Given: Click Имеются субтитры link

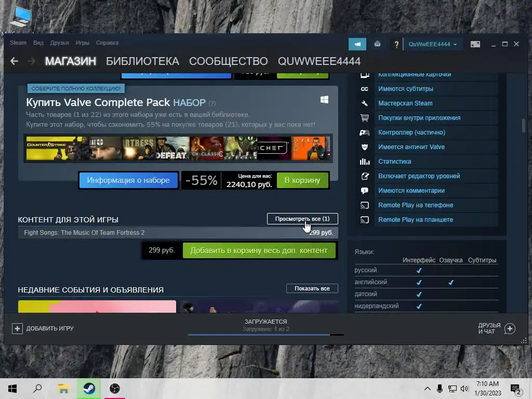Looking at the screenshot, I should 406,89.
